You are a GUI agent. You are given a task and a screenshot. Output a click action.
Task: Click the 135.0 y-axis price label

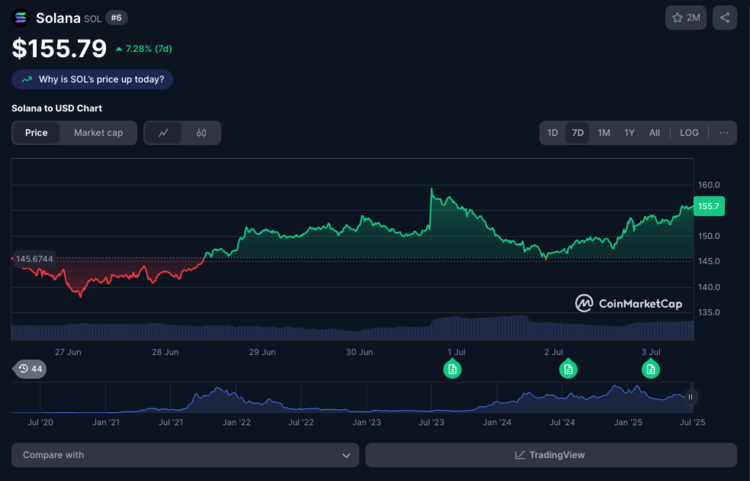pos(709,312)
